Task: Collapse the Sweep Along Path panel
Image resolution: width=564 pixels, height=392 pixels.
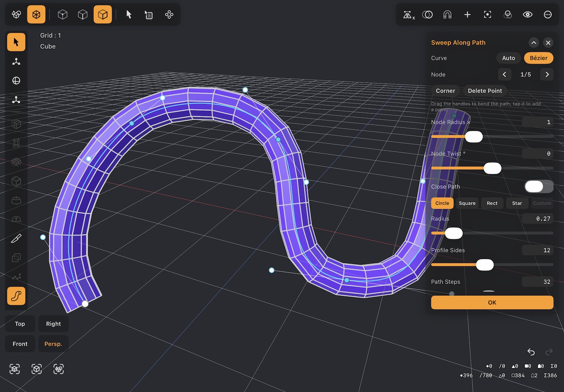Action: (x=534, y=43)
